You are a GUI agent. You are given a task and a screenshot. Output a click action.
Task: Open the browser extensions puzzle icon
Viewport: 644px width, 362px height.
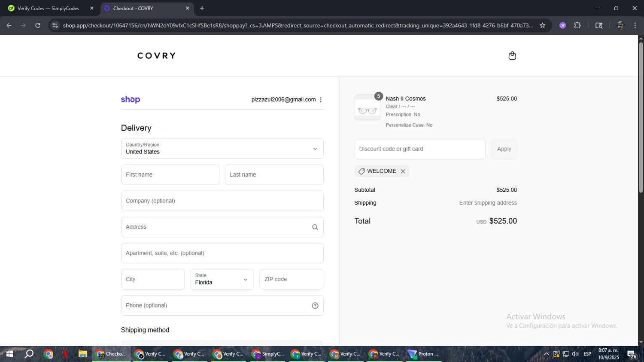click(x=577, y=25)
